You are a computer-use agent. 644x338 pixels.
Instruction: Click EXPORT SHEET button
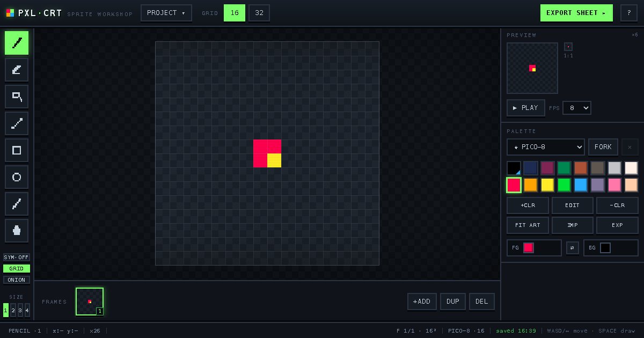576,13
